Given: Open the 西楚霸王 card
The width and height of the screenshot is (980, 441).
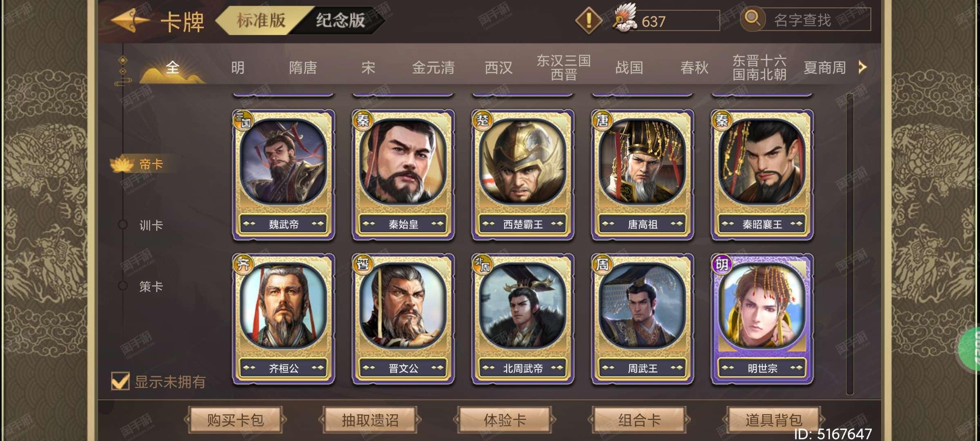Looking at the screenshot, I should pos(523,175).
